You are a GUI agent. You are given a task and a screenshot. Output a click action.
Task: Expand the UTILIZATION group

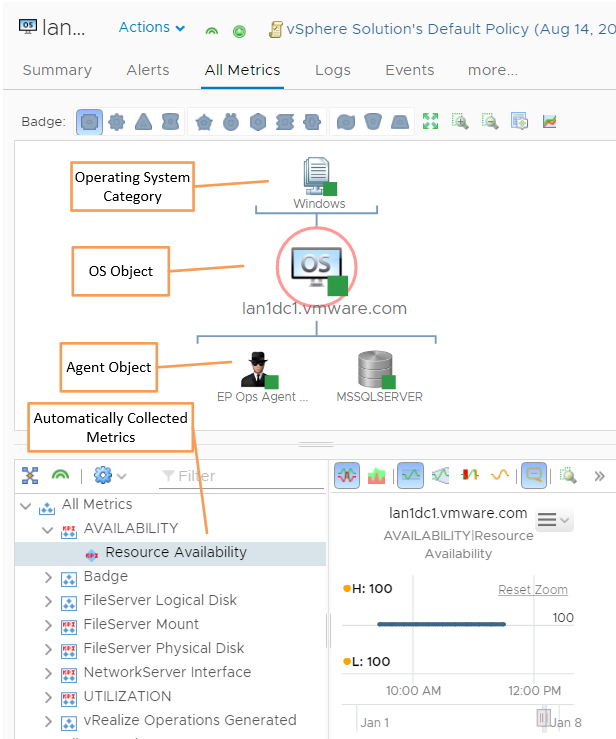click(x=48, y=697)
